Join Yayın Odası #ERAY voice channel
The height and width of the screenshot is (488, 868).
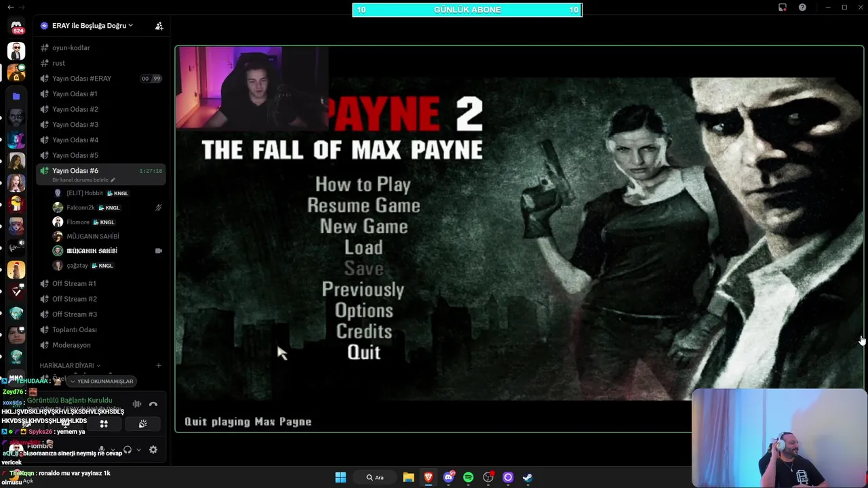101,79
